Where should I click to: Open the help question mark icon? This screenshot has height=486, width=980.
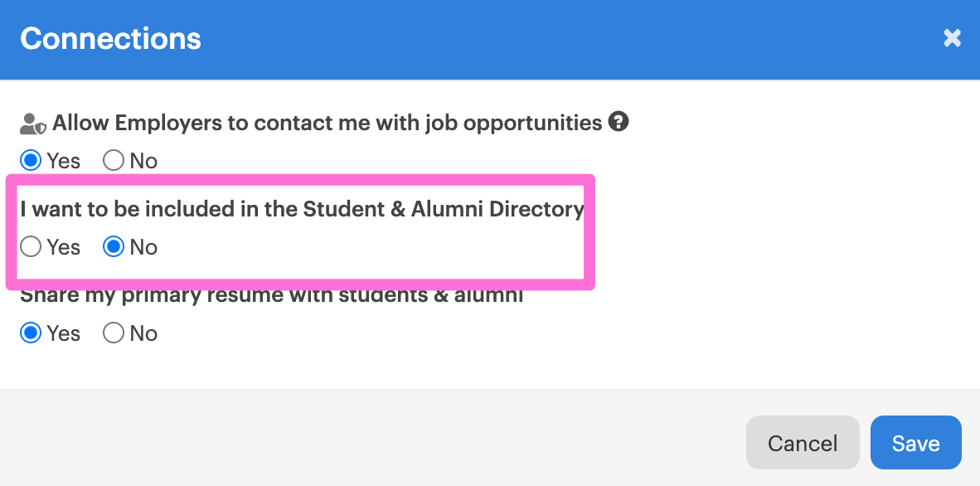pos(619,121)
